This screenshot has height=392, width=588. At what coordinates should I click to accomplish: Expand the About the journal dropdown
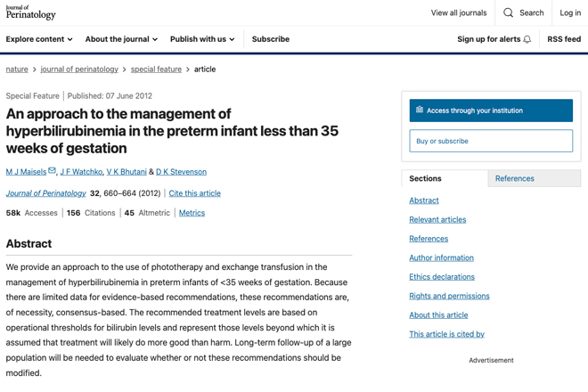click(121, 39)
